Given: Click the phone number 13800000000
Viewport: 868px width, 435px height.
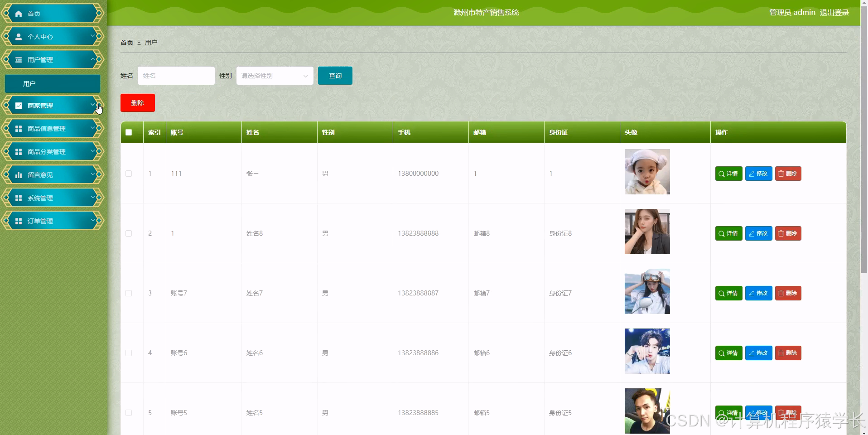Looking at the screenshot, I should [418, 174].
